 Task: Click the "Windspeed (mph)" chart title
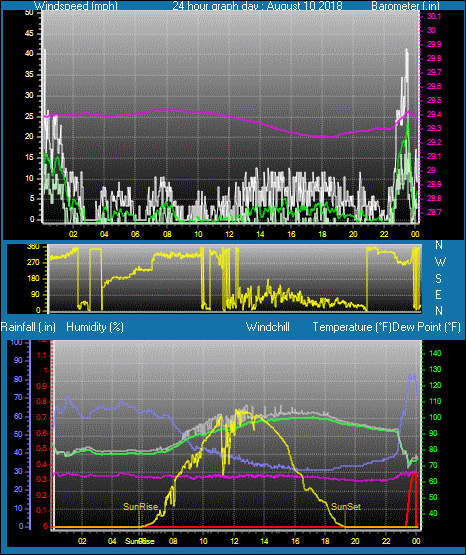[75, 6]
